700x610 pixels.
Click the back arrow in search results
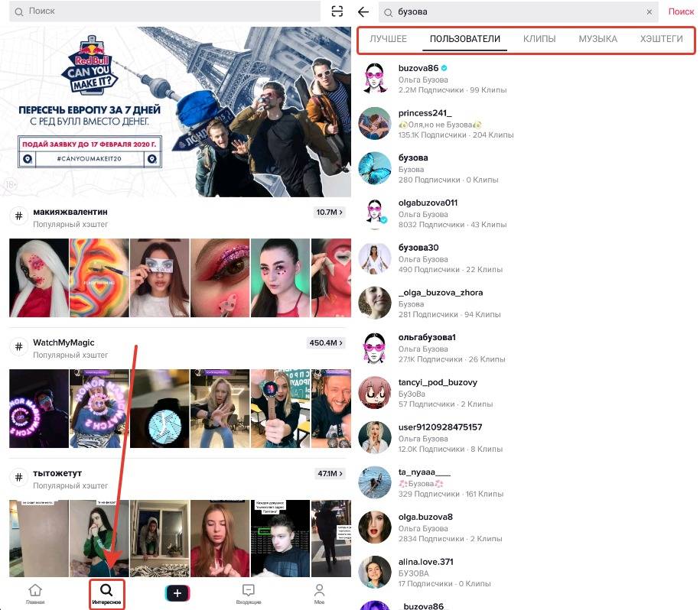(x=363, y=12)
